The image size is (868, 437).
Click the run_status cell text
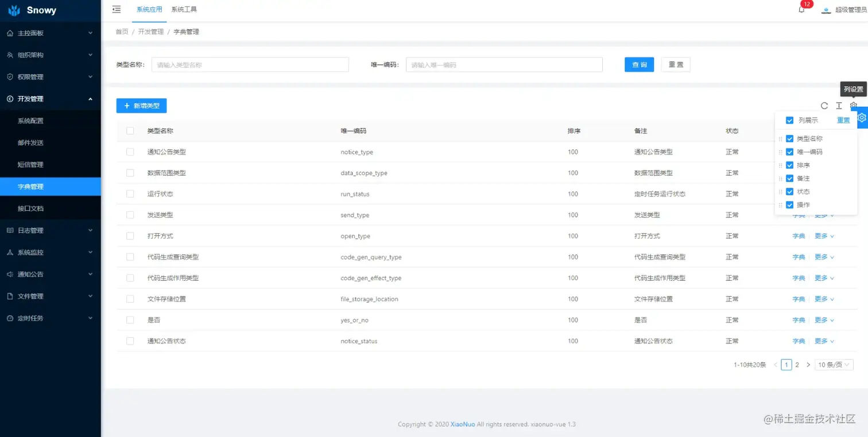[x=355, y=194]
